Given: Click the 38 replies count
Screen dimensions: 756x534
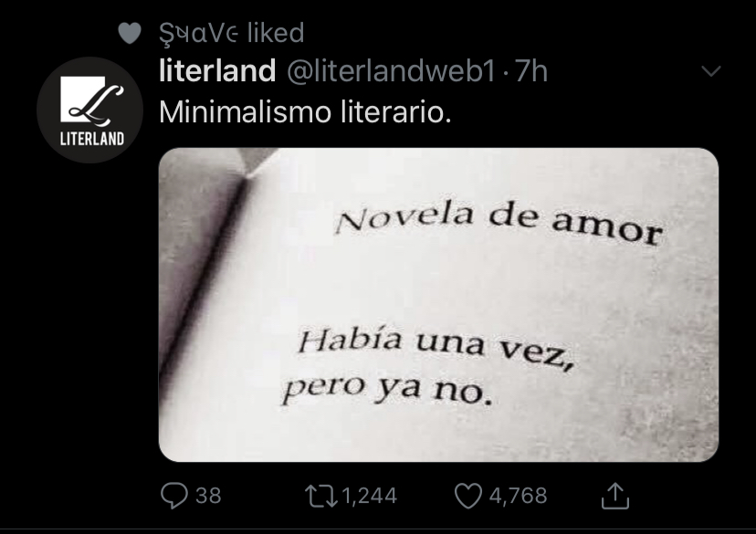Looking at the screenshot, I should [208, 496].
